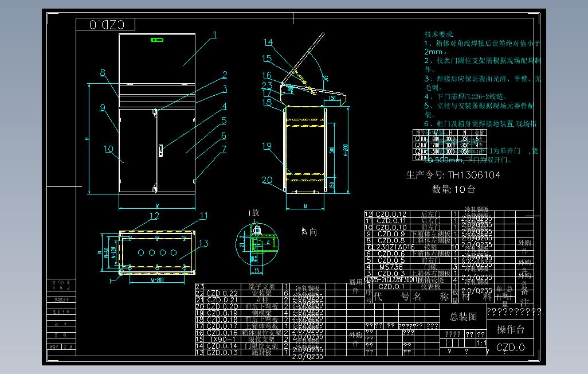
Task: Click balloon number 1 on front view
Action: coord(215,35)
